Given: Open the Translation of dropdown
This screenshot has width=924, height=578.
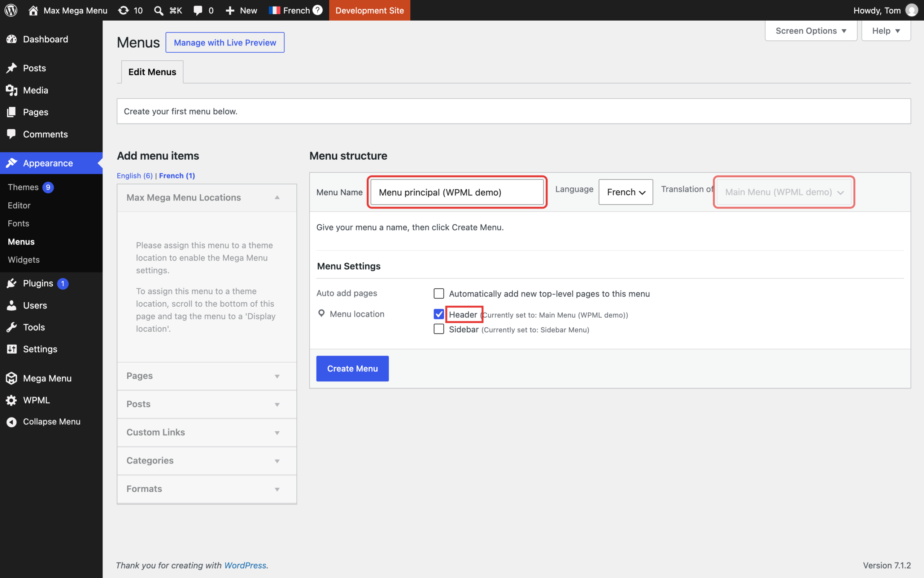Looking at the screenshot, I should point(784,192).
